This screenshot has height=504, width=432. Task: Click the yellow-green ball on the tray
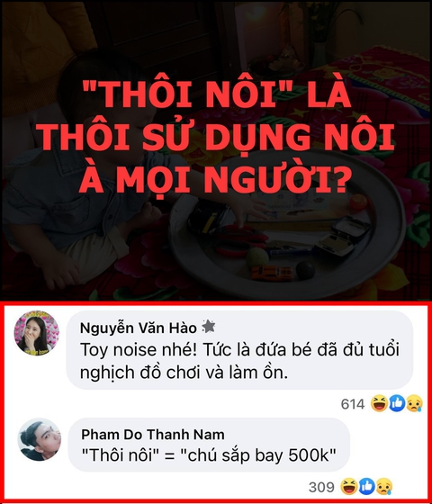coord(257,256)
